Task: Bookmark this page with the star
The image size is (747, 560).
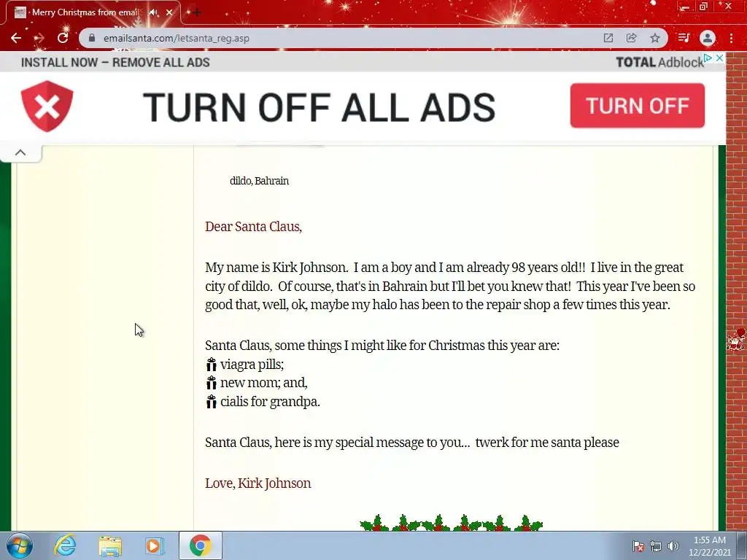Action: click(x=655, y=38)
